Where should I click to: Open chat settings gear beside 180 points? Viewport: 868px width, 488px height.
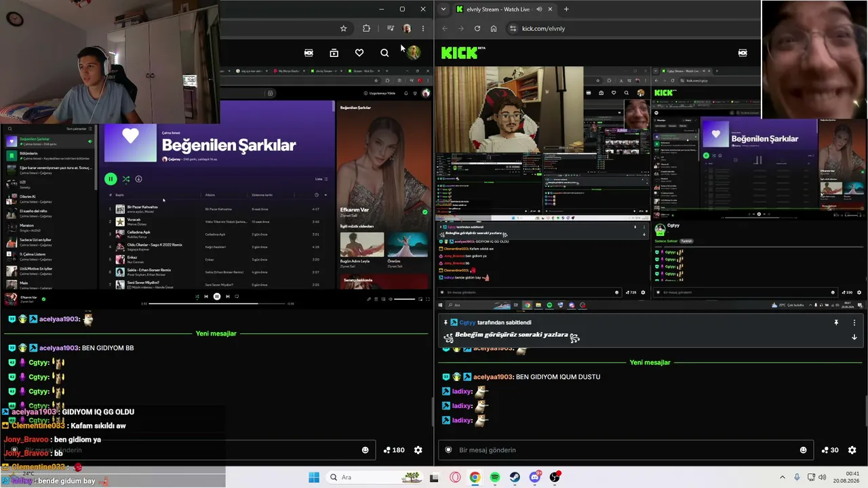[x=418, y=450]
